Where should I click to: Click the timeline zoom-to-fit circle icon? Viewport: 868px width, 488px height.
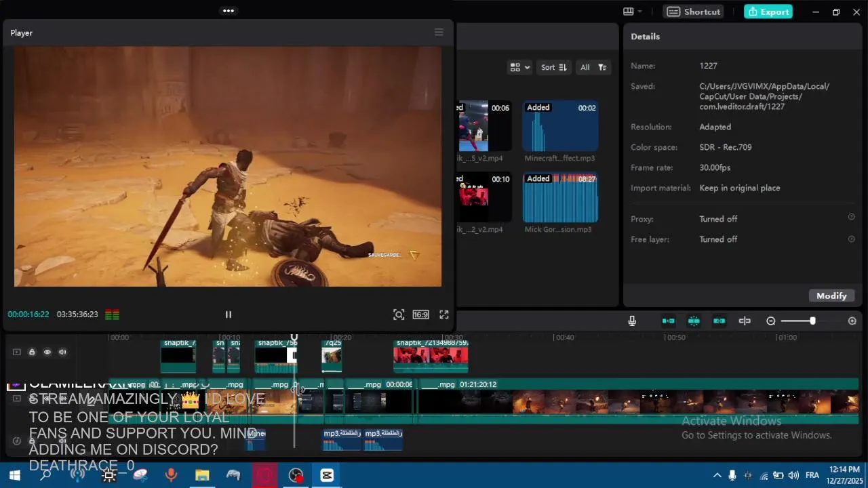(852, 321)
